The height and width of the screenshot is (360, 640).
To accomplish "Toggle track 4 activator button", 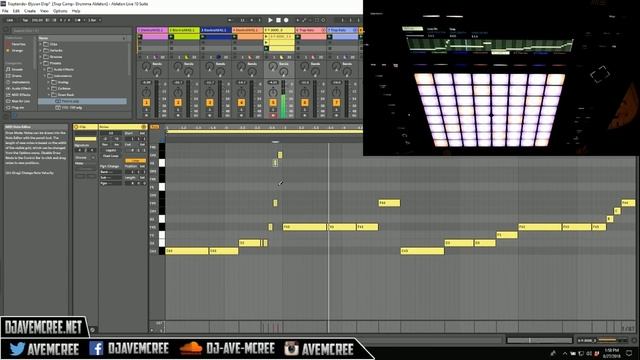I will pos(241,103).
